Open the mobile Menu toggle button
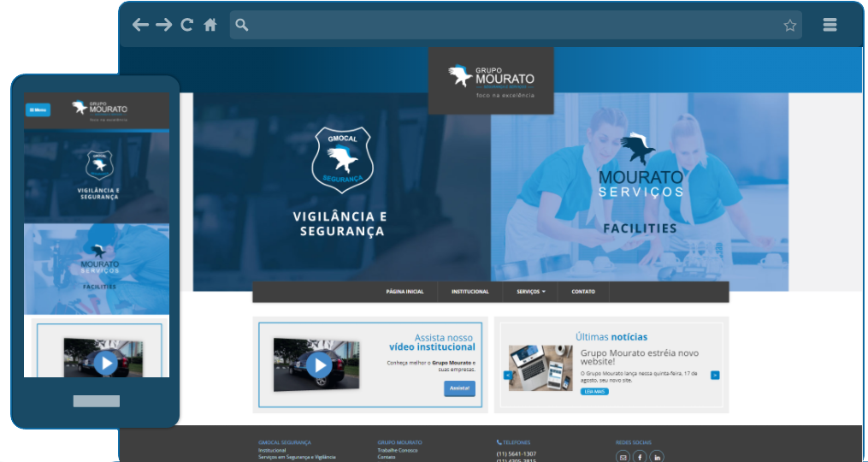 38,110
